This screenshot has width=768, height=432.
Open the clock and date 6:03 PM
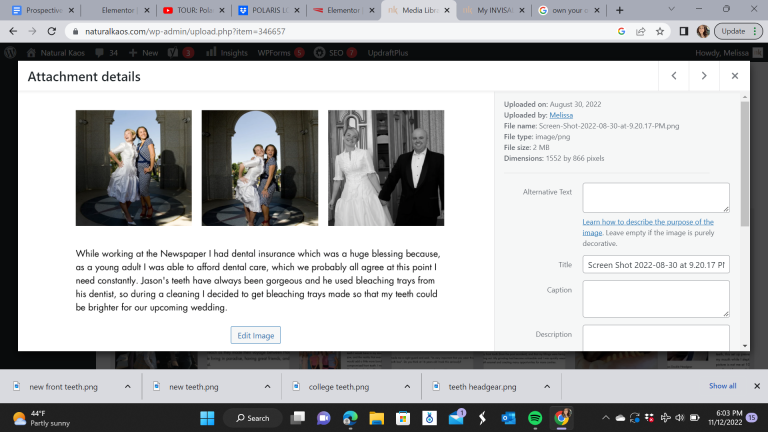(x=725, y=418)
